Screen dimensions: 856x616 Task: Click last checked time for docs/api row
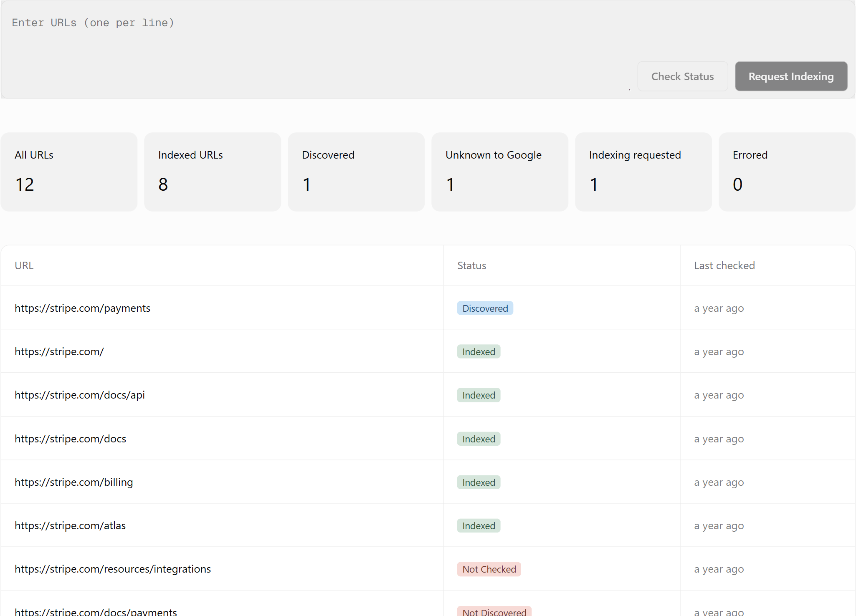(x=719, y=395)
